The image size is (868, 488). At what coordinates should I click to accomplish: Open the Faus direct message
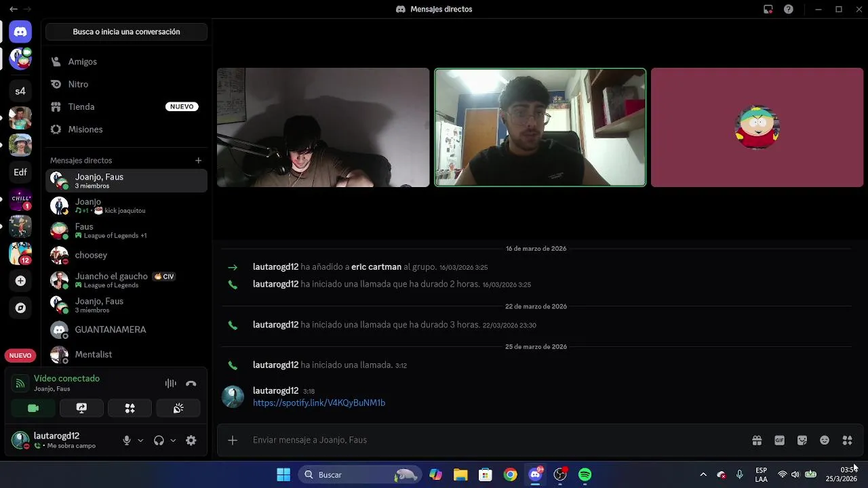(126, 230)
